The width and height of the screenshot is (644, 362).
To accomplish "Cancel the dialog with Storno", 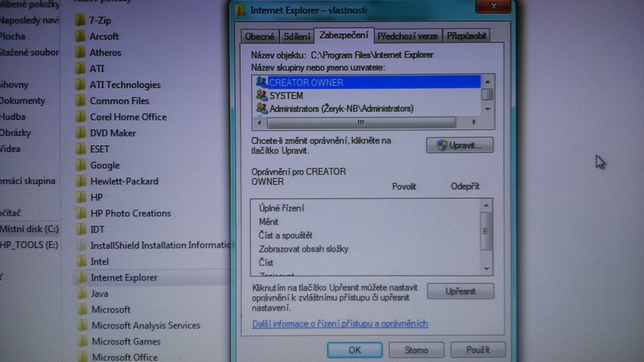I will [416, 350].
